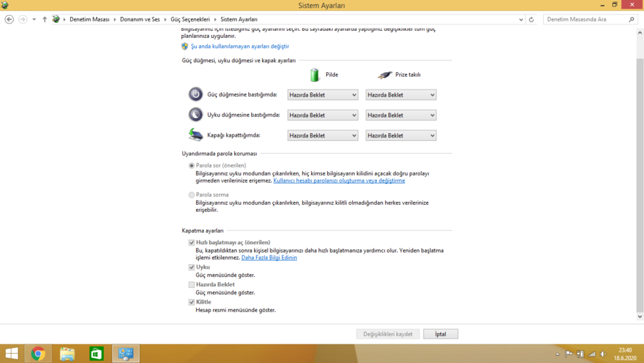
Task: Click battery power tray icon
Action: pyautogui.click(x=580, y=354)
